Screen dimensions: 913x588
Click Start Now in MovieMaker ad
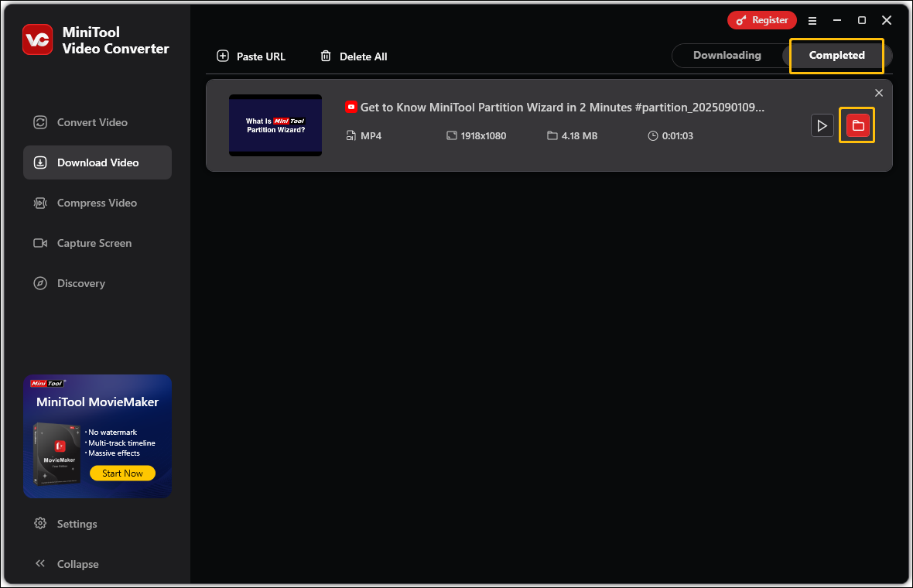click(x=122, y=473)
